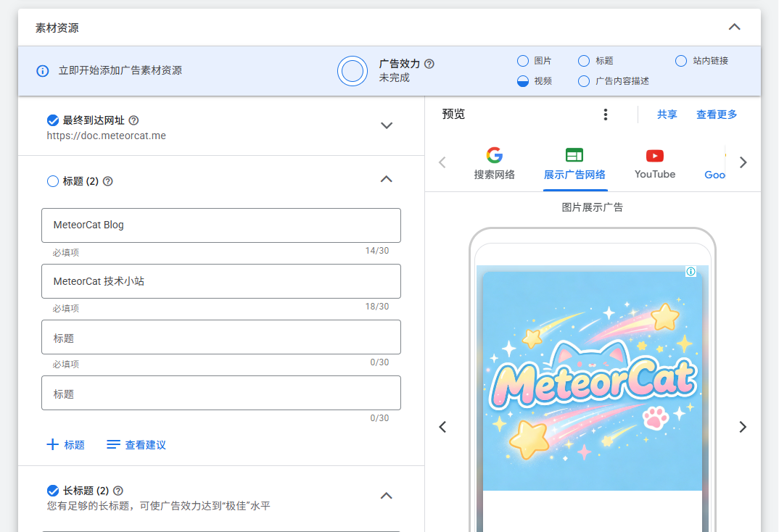Open 查看建议 suggestions
Viewport: 779px width, 532px height.
[146, 444]
